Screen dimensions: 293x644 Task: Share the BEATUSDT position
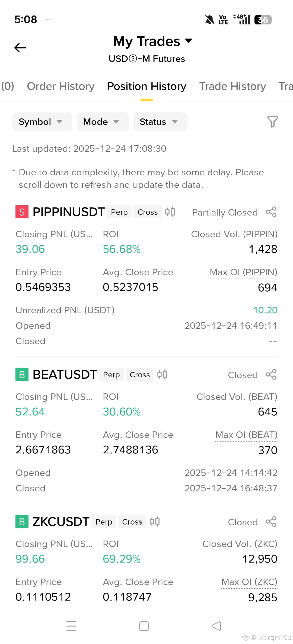[271, 375]
